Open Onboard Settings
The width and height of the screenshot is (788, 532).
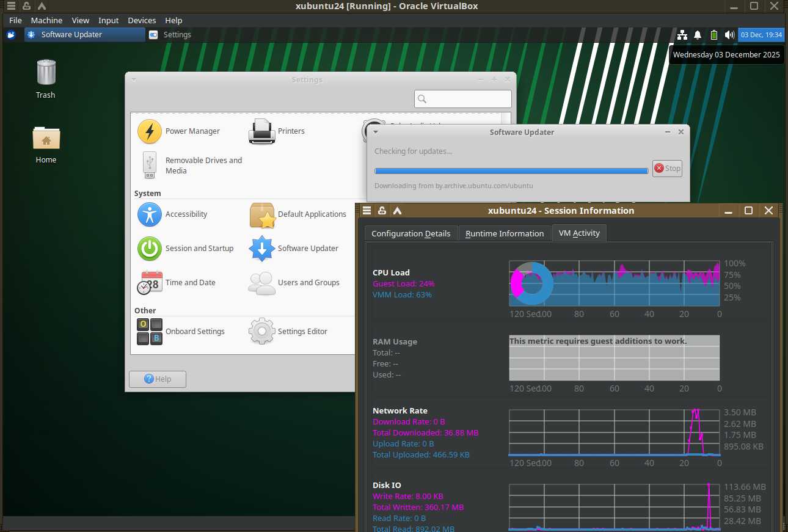coord(181,332)
